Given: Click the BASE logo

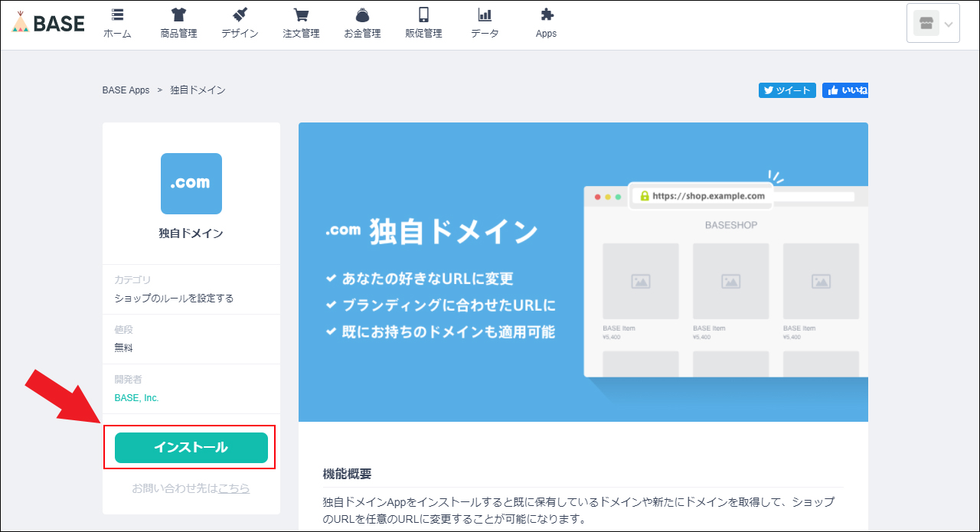Looking at the screenshot, I should pyautogui.click(x=48, y=23).
